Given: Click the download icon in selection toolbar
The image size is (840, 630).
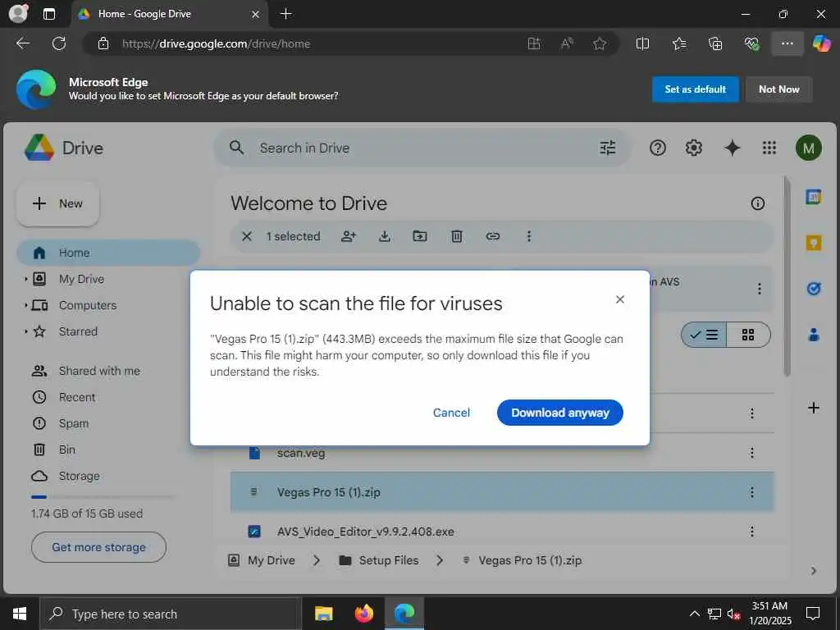Looking at the screenshot, I should pyautogui.click(x=385, y=236).
